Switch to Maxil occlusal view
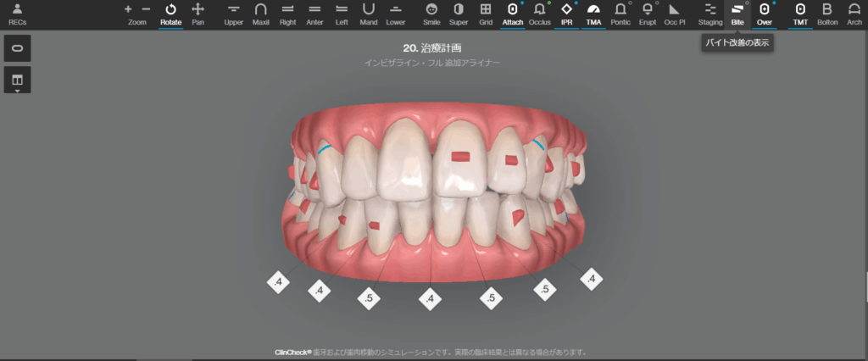Viewport: 868px width, 361px height. point(261,14)
